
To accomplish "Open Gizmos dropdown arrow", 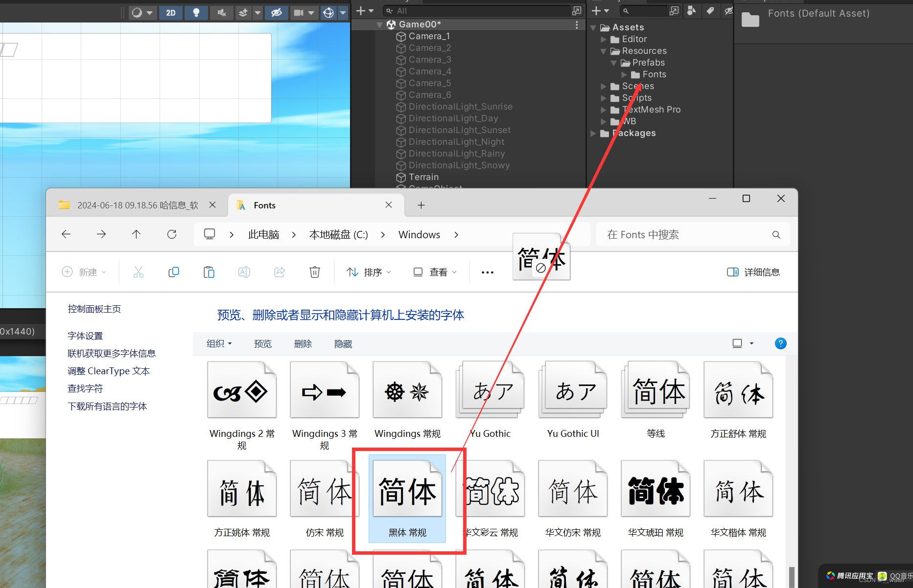I will (343, 13).
